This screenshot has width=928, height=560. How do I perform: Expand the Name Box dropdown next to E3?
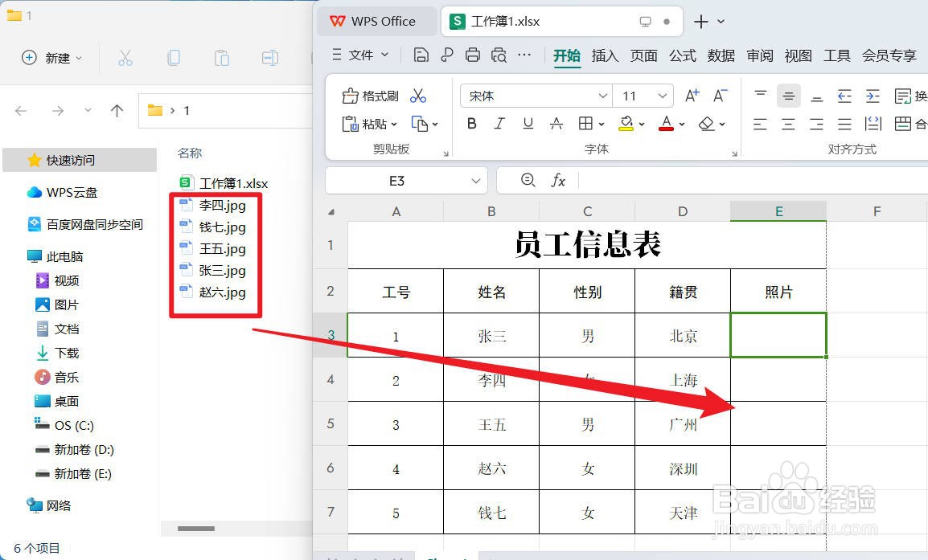coord(476,181)
